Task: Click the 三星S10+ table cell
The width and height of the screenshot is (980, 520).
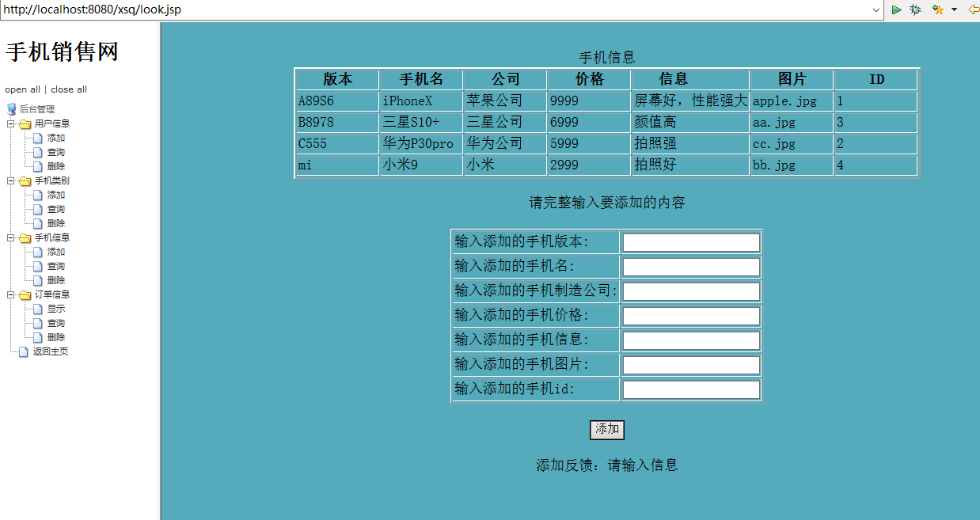Action: 421,123
